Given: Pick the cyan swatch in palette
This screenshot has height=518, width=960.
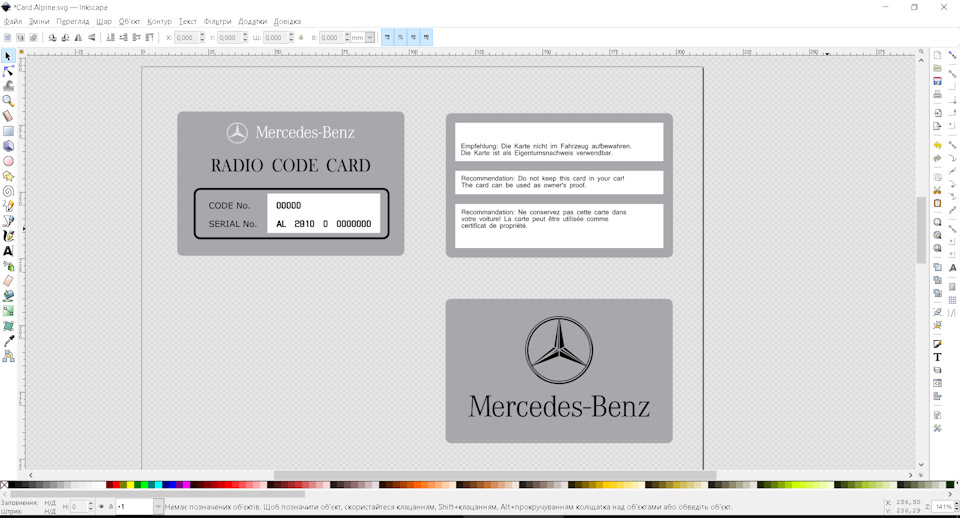Looking at the screenshot, I should (159, 484).
